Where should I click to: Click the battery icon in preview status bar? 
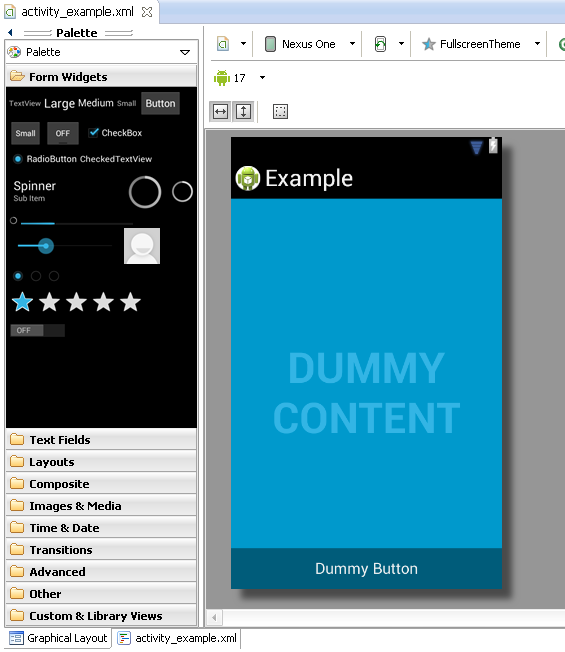493,146
